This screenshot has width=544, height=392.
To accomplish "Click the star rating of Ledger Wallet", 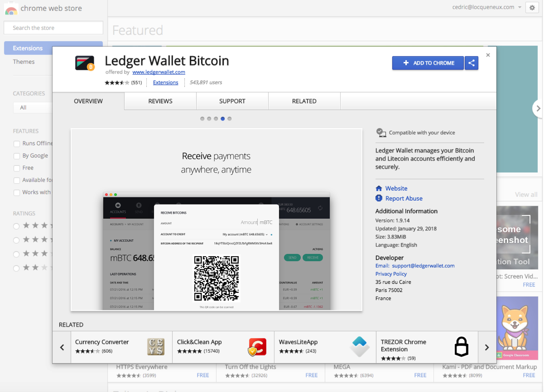I will tap(117, 83).
